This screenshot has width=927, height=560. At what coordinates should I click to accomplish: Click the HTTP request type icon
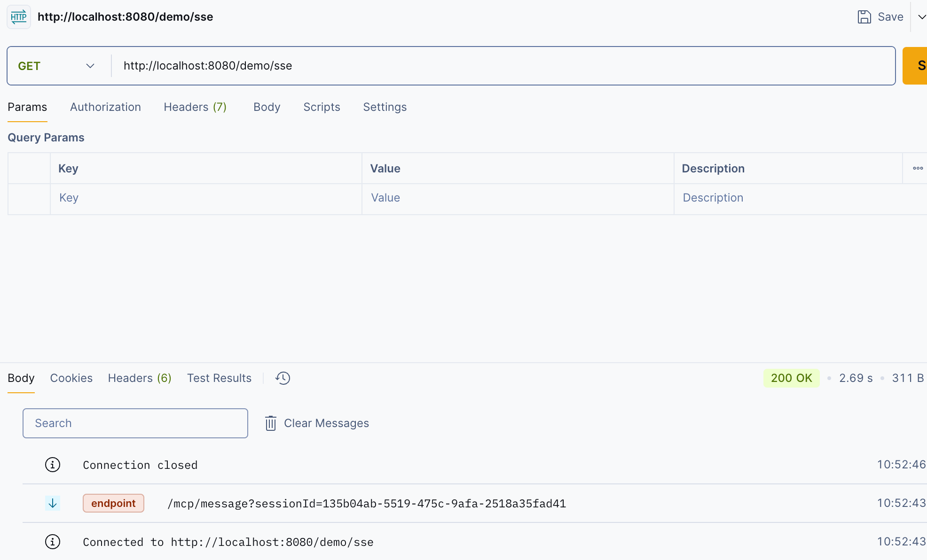(18, 17)
